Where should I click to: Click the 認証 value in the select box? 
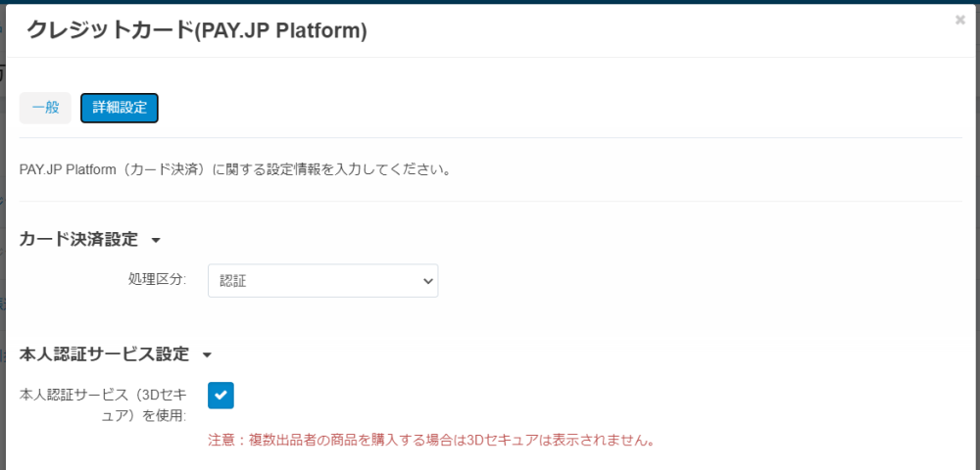tap(233, 281)
